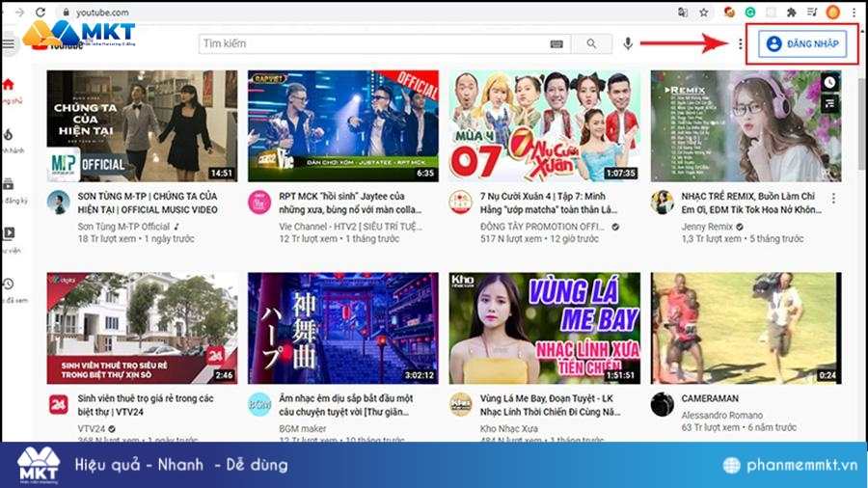Click BGM maker channel avatar

pos(259,404)
